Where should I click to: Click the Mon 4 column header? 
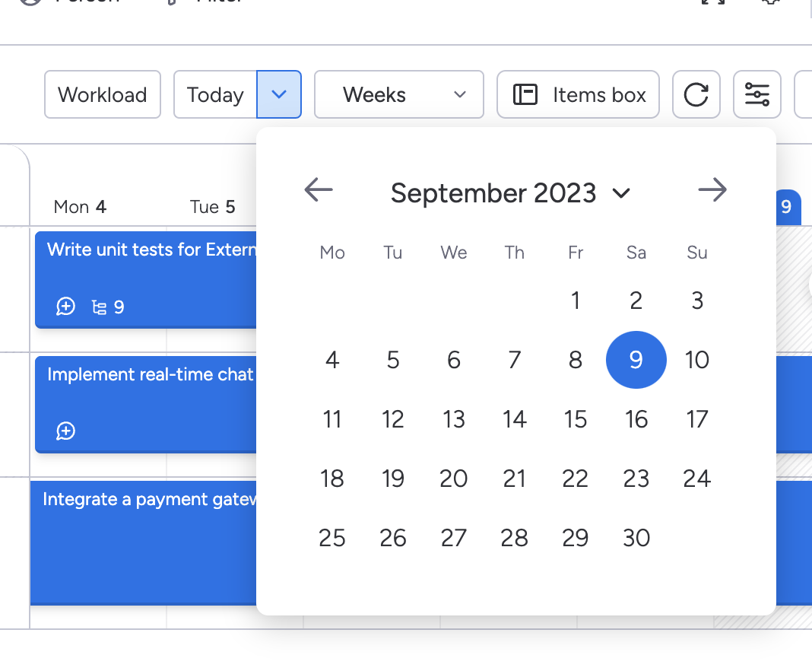click(x=80, y=207)
